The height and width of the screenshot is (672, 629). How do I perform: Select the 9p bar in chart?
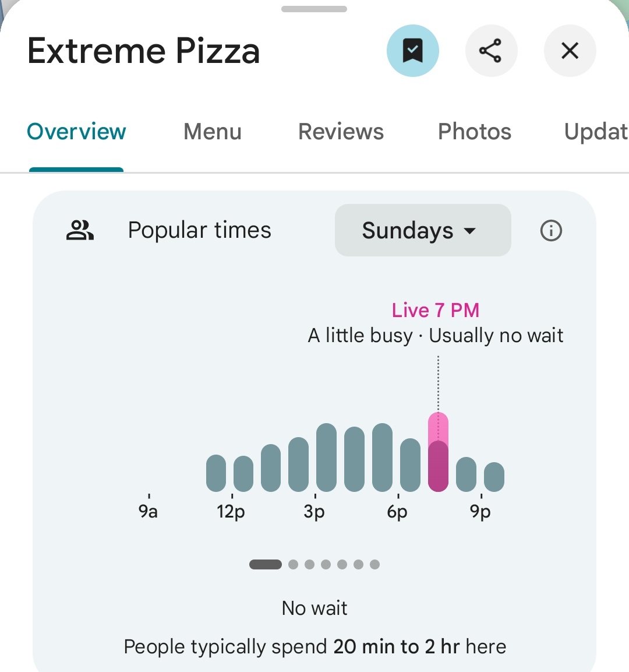tap(494, 476)
